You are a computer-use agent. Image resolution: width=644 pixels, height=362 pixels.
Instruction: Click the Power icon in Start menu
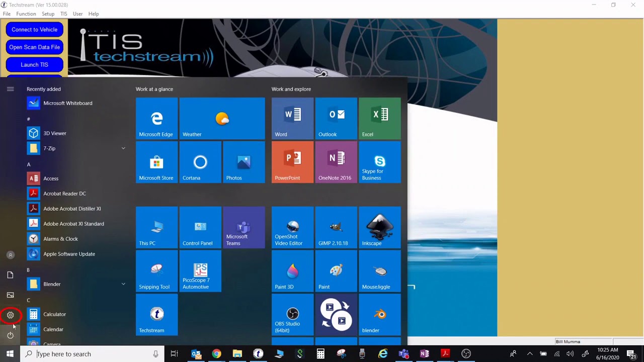point(10,335)
